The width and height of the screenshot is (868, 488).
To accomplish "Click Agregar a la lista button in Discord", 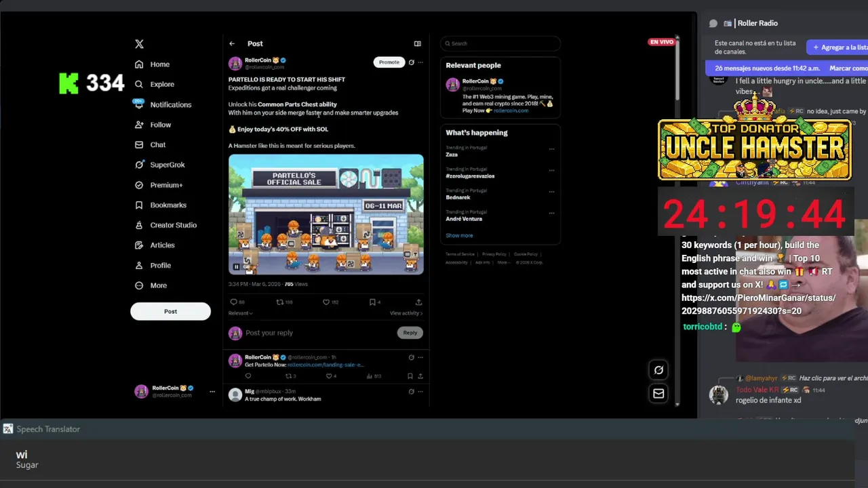I will point(839,47).
